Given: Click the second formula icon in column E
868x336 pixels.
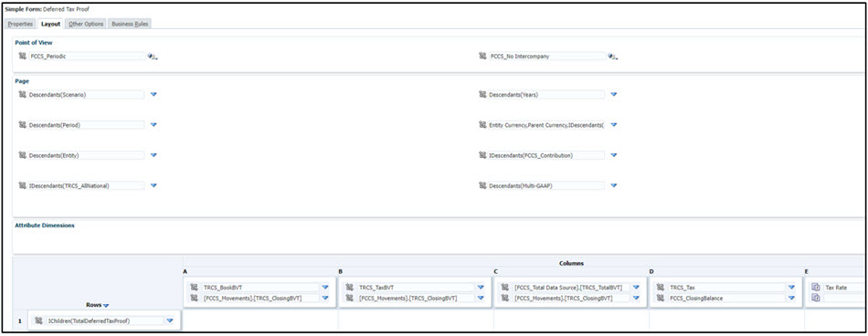Looking at the screenshot, I should point(815,298).
